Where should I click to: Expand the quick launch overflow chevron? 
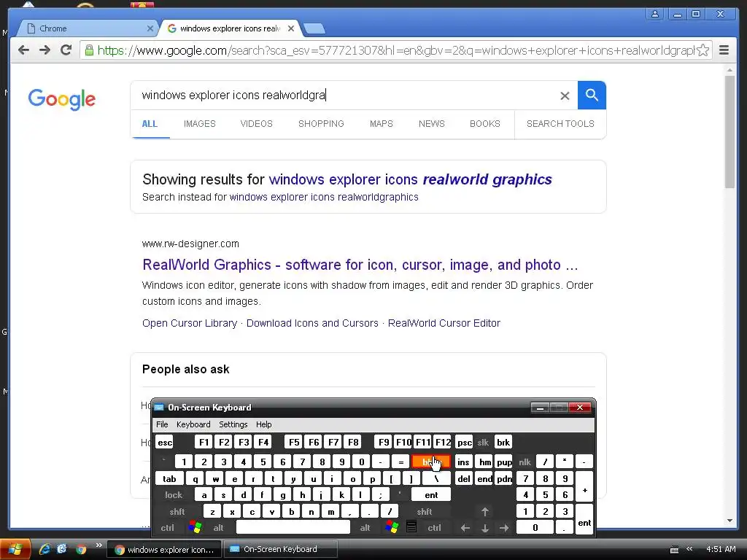tap(98, 545)
